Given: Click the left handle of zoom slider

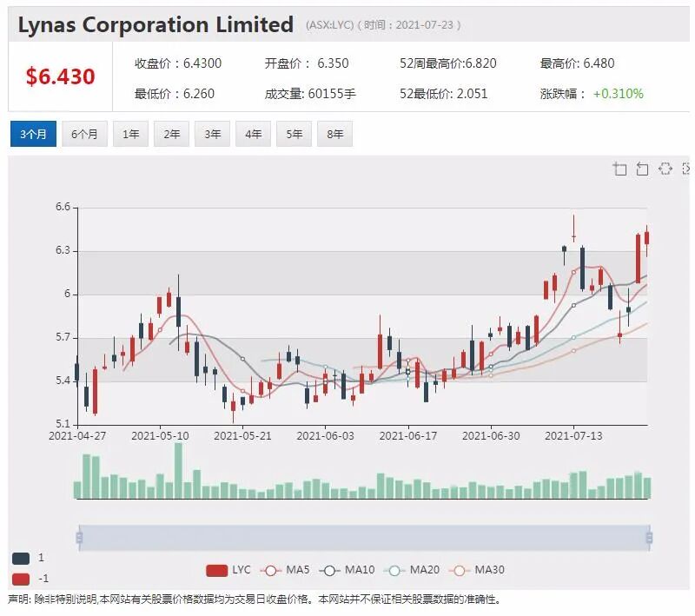Looking at the screenshot, I should pyautogui.click(x=79, y=538).
